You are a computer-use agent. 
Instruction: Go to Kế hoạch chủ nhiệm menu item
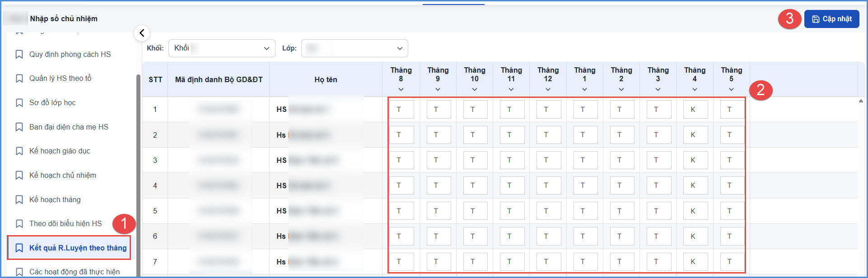pos(63,176)
